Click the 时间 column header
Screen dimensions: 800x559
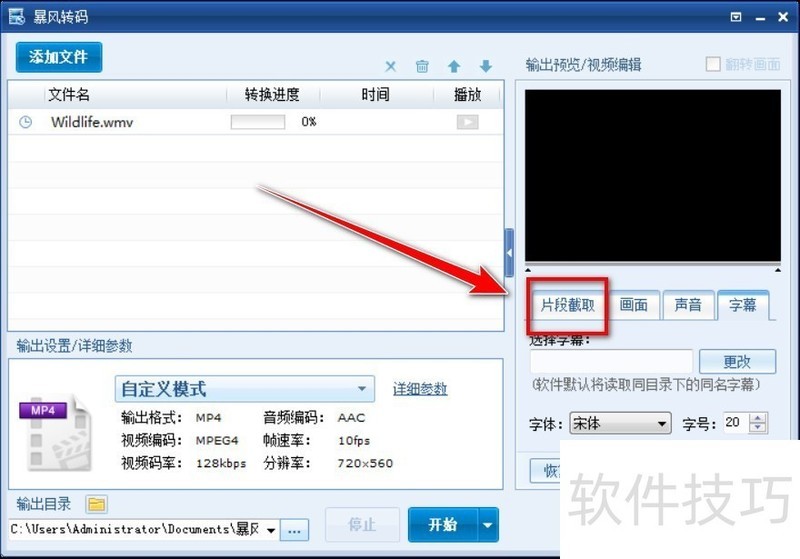pyautogui.click(x=376, y=94)
